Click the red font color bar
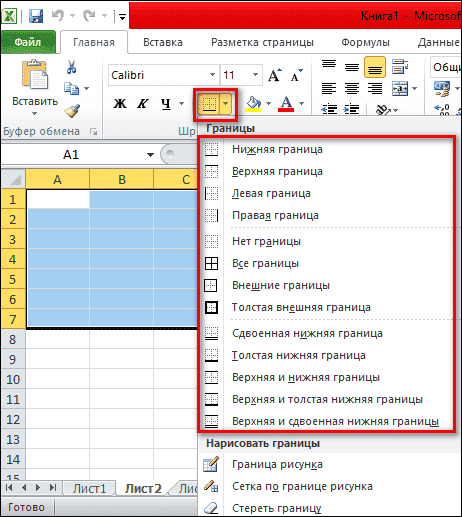This screenshot has width=462, height=517. tap(286, 110)
